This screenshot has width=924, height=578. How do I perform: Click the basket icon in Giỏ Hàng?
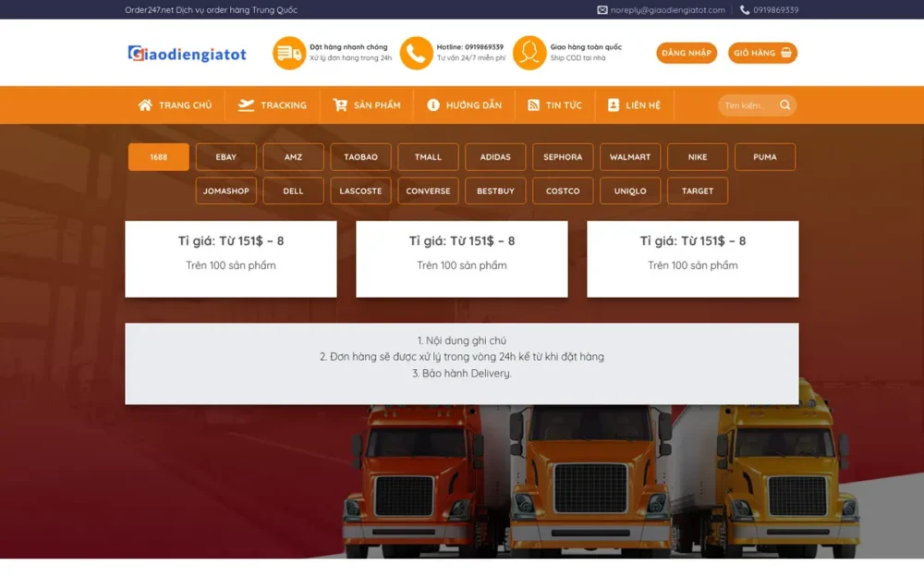click(x=786, y=53)
